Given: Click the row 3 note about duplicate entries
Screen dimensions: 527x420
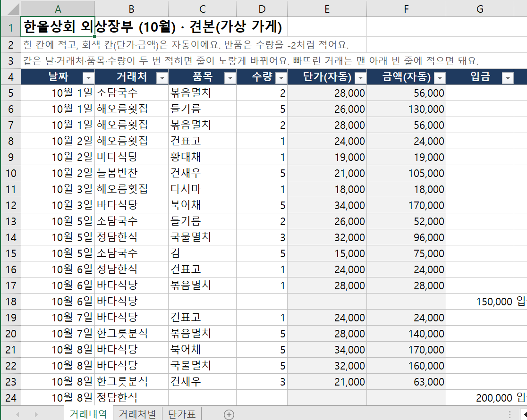Looking at the screenshot, I should pos(251,61).
